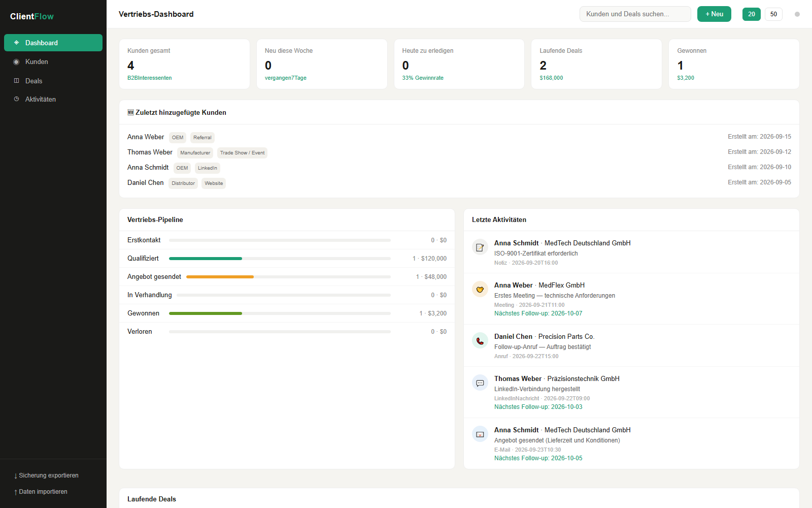The image size is (812, 508).
Task: Click the Kunden circle icon in sidebar
Action: tap(16, 61)
